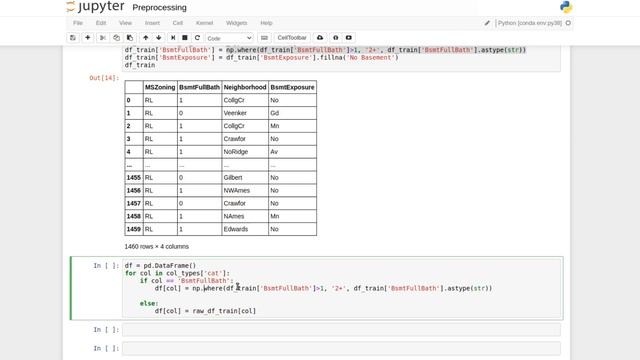Open the File menu
The image size is (640, 360).
pyautogui.click(x=78, y=23)
